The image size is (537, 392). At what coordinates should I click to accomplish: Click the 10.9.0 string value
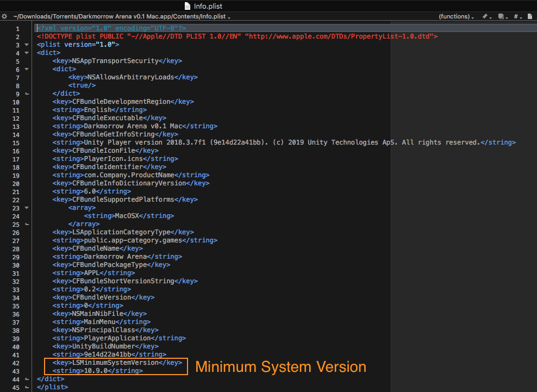[x=98, y=371]
